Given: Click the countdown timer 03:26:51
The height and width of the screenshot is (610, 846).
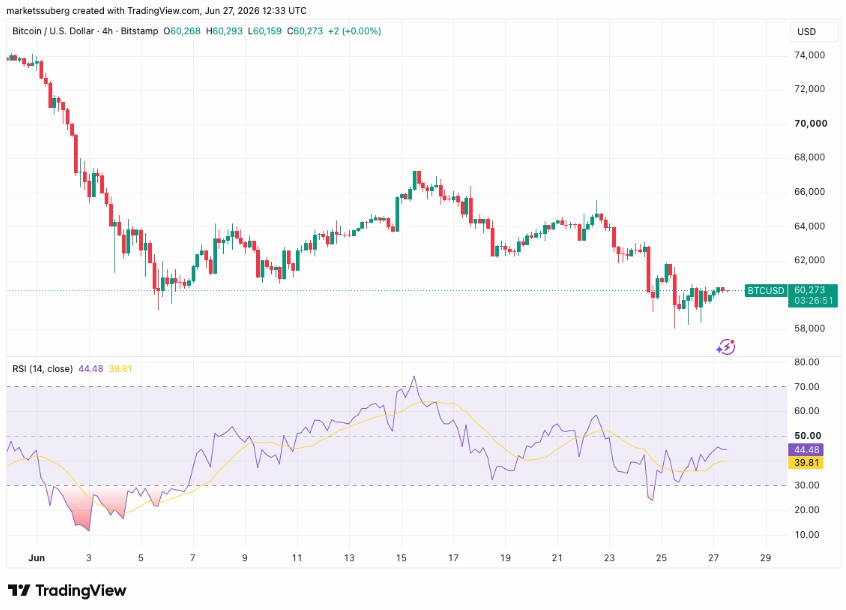Looking at the screenshot, I should point(814,300).
